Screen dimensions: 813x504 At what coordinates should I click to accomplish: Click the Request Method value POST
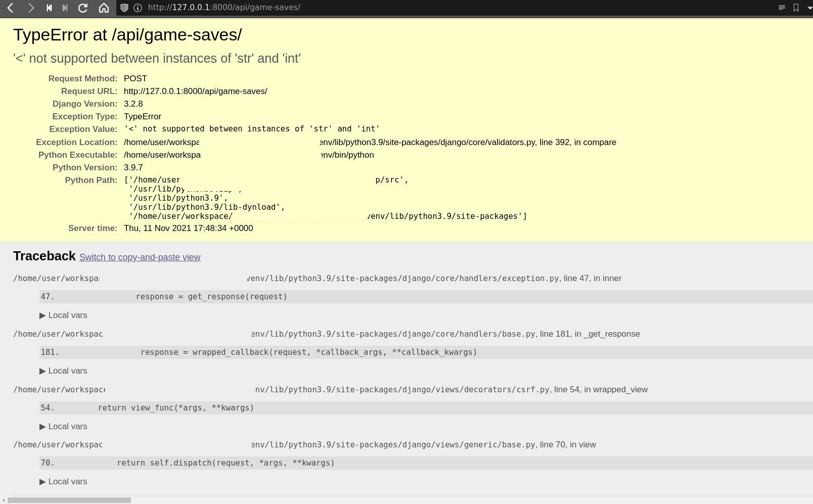click(135, 79)
